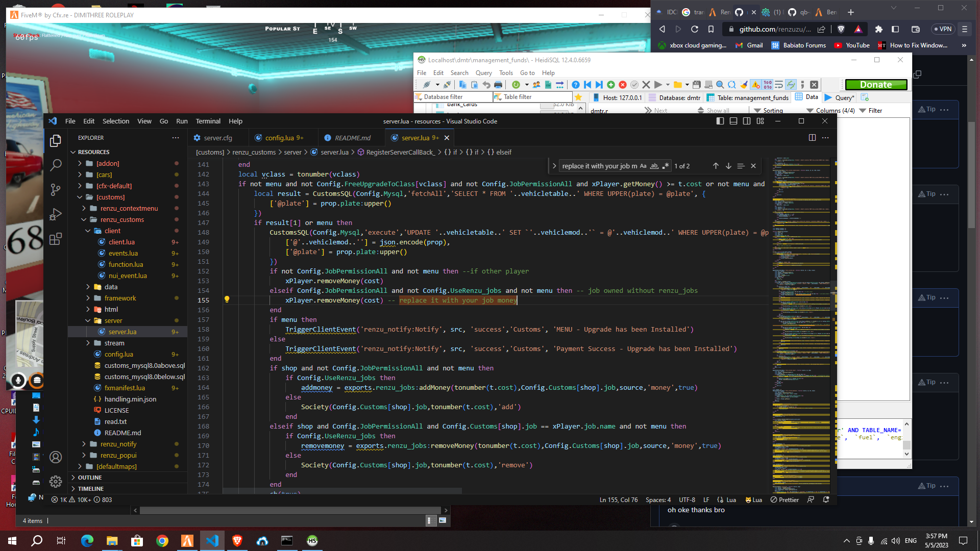The height and width of the screenshot is (551, 980).
Task: Expand the renzu_contextmenu folder
Action: click(129, 208)
